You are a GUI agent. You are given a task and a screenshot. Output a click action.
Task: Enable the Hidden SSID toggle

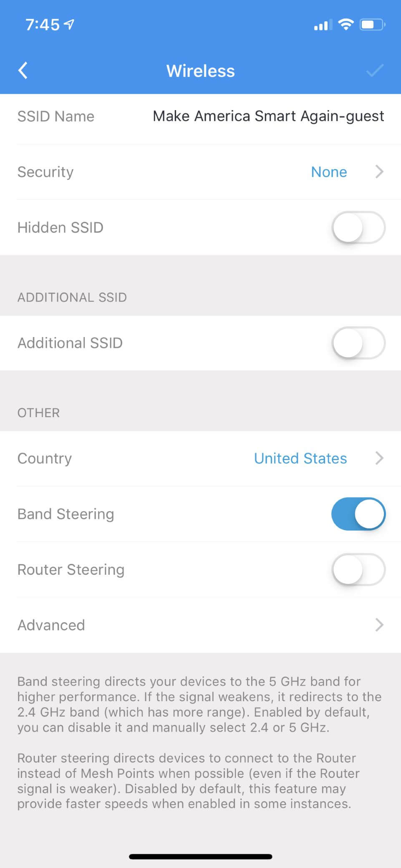coord(358,227)
